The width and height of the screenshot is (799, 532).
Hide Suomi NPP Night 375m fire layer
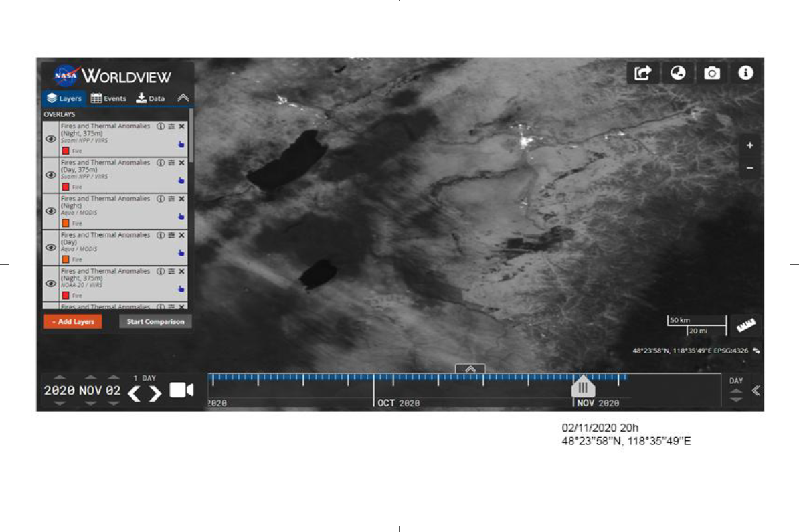click(51, 139)
